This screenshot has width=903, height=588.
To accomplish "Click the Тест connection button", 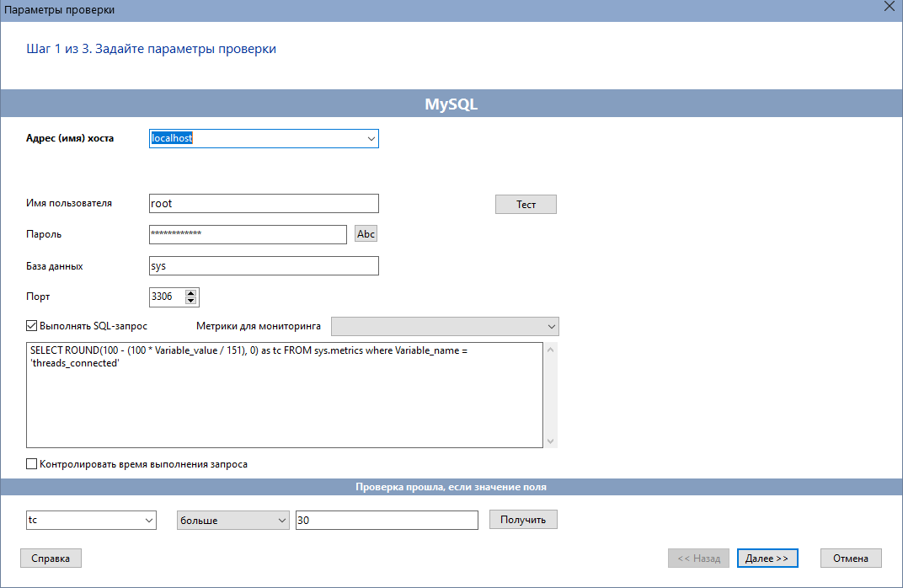I will coord(526,205).
